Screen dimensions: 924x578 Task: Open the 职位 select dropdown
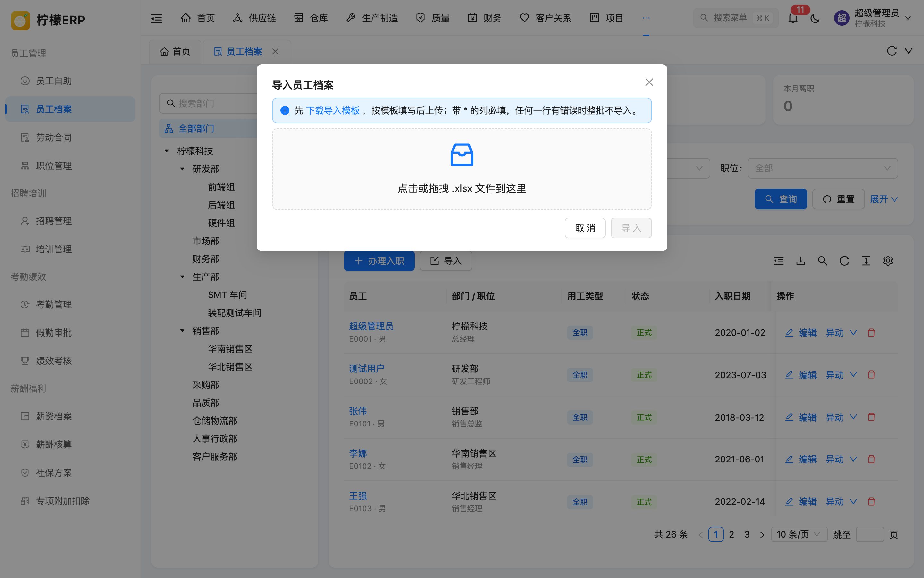[x=822, y=168]
